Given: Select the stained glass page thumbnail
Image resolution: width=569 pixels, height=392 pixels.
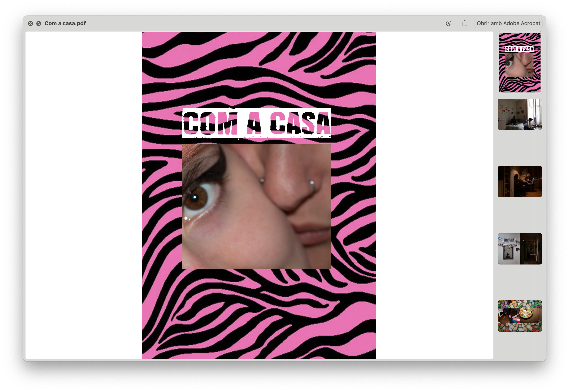Looking at the screenshot, I should (x=519, y=316).
